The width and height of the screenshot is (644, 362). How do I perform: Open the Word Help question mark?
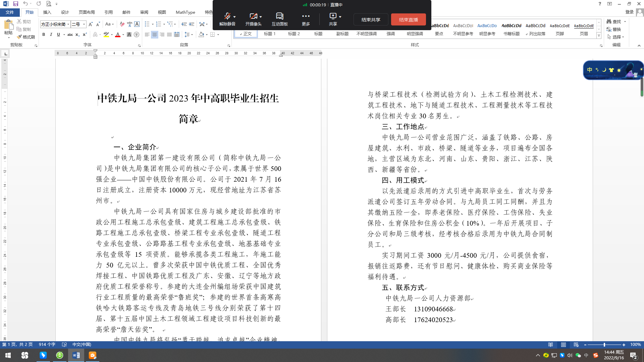pyautogui.click(x=600, y=4)
